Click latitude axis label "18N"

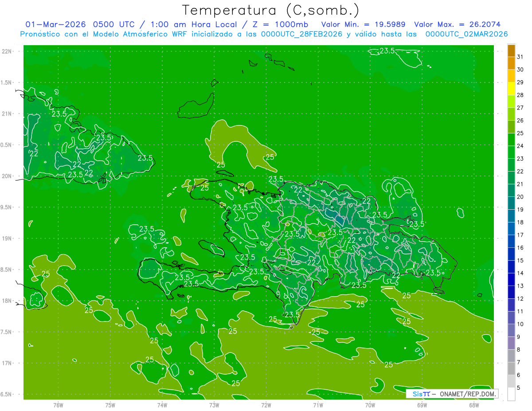[7, 301]
